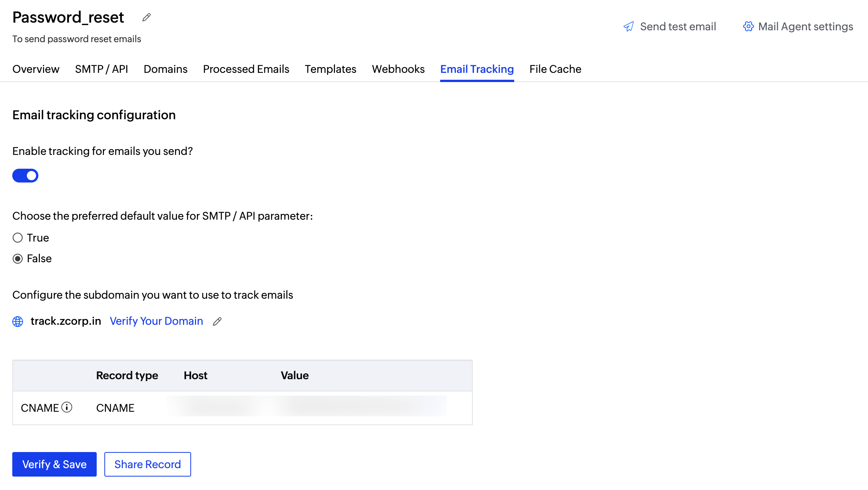Image resolution: width=868 pixels, height=490 pixels.
Task: Open the Processed Emails tab
Action: [246, 69]
